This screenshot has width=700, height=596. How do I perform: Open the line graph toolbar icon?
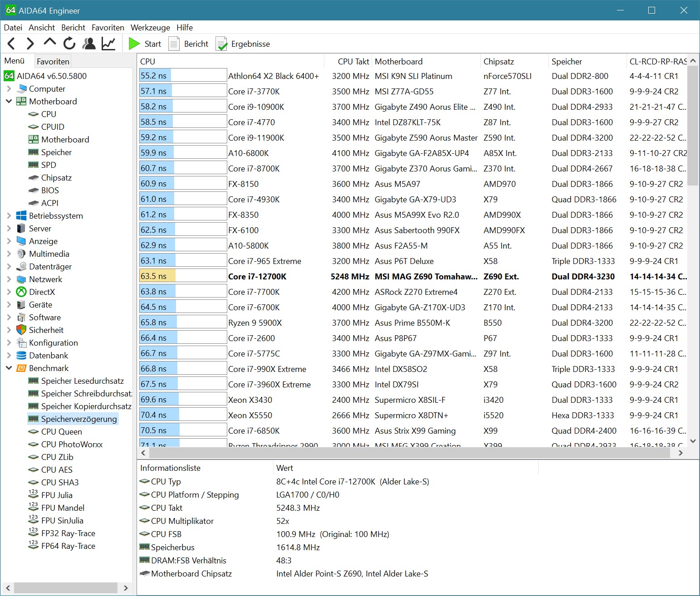point(108,44)
